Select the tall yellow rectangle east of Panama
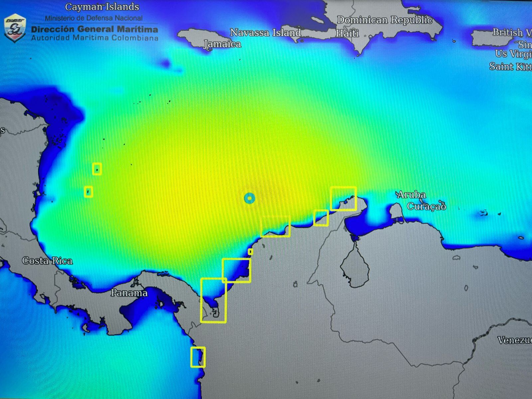This screenshot has height=399, width=532. pyautogui.click(x=213, y=300)
